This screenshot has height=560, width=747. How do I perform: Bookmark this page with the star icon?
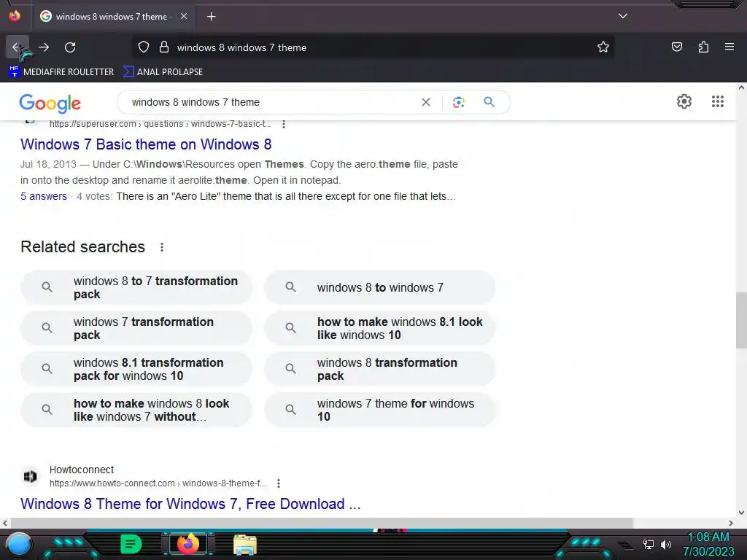point(603,47)
